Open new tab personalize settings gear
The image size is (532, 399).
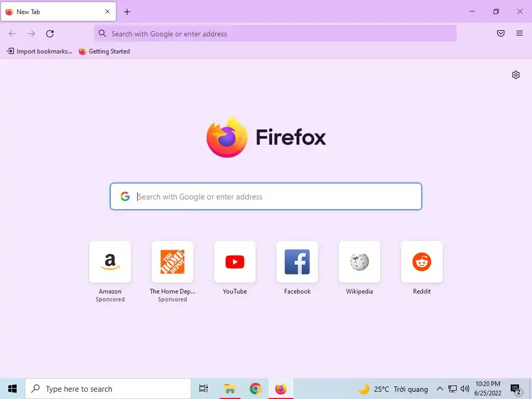click(516, 75)
